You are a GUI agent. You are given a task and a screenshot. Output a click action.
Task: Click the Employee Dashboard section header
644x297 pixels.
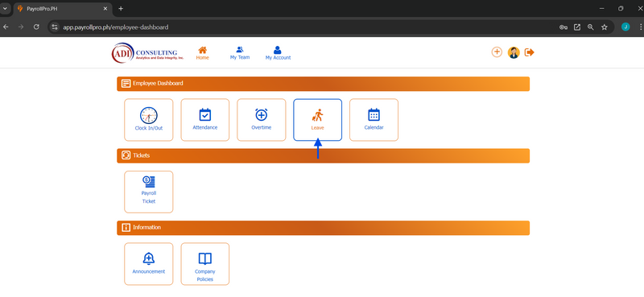pyautogui.click(x=324, y=84)
